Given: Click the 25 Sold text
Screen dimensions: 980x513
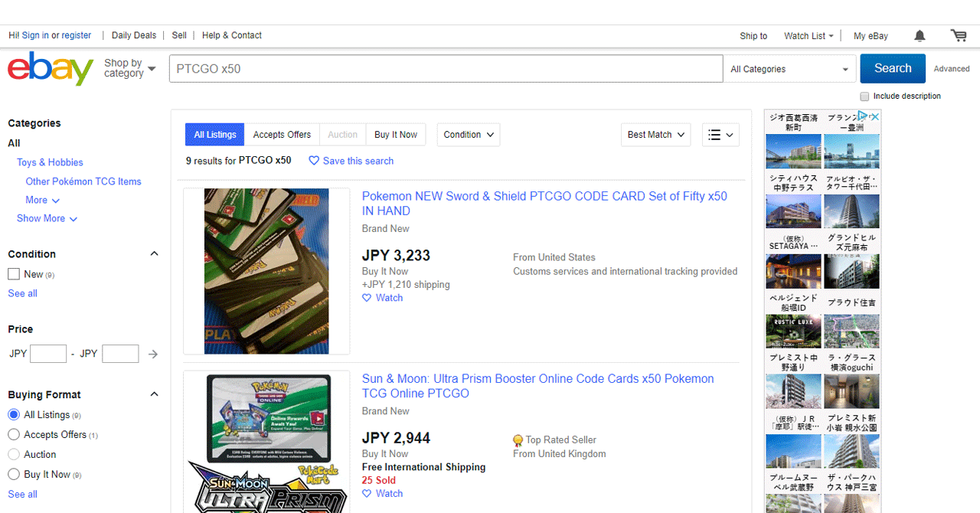Looking at the screenshot, I should click(379, 480).
